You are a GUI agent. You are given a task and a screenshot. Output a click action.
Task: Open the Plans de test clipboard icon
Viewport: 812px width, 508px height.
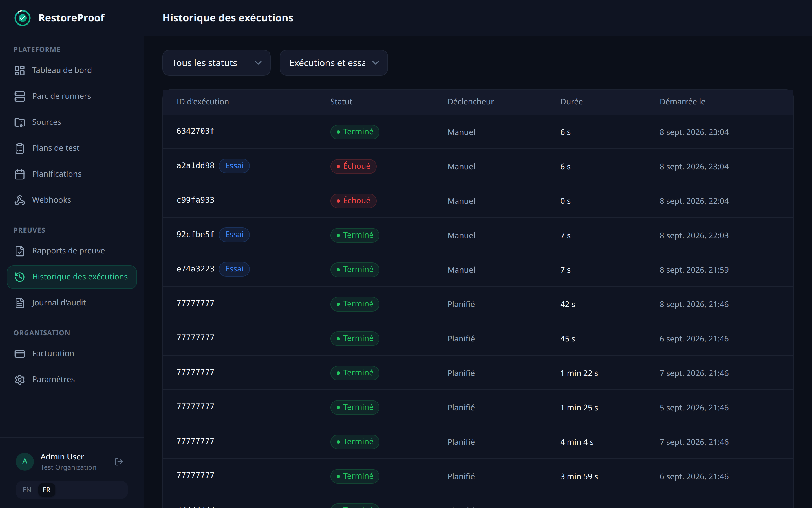(20, 148)
